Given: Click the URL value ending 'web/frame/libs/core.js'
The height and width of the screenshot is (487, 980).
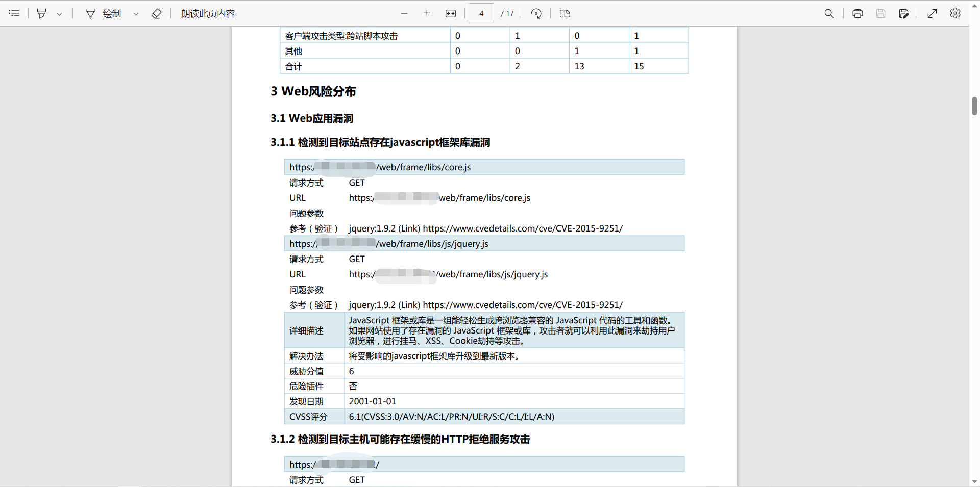Looking at the screenshot, I should coord(439,198).
